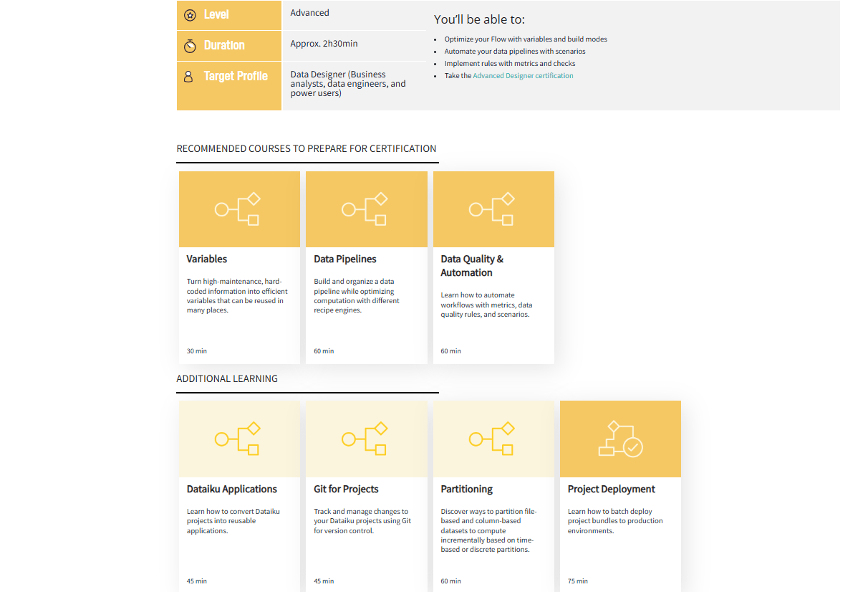This screenshot has width=868, height=592.
Task: Click '60 min' on Data Quality & Automation
Action: (451, 351)
